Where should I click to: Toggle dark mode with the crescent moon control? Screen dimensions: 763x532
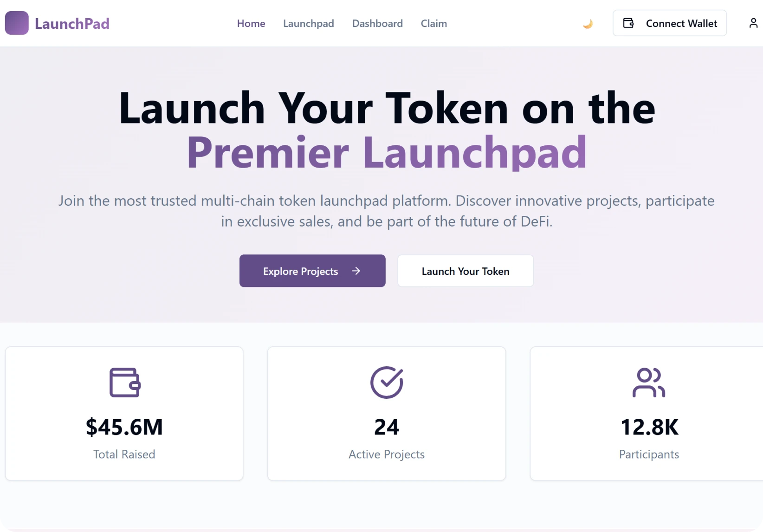(x=587, y=23)
